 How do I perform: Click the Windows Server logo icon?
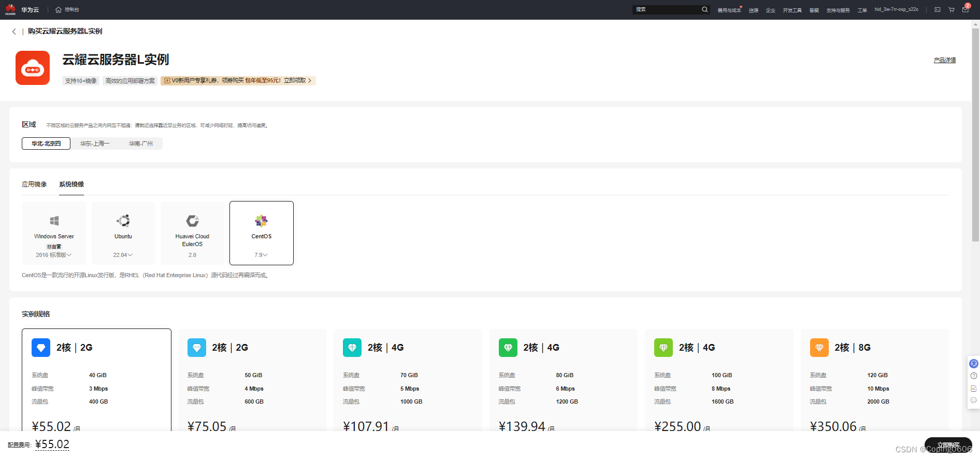54,221
